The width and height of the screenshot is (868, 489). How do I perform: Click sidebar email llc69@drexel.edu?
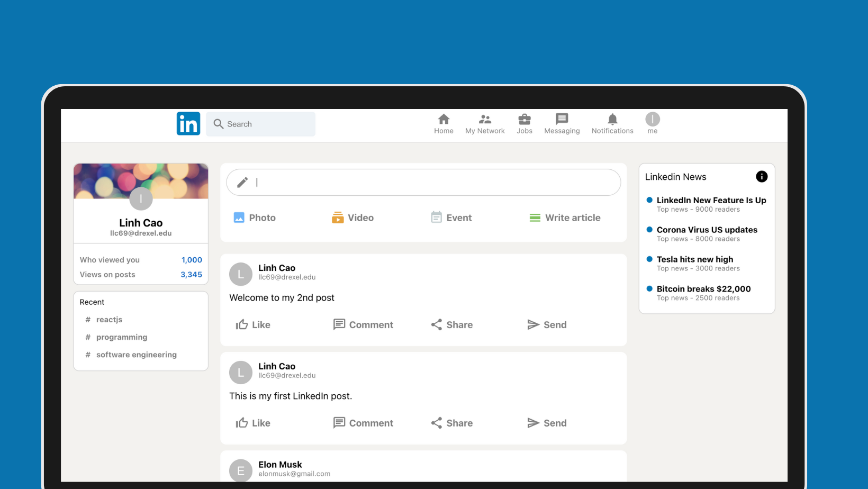141,233
